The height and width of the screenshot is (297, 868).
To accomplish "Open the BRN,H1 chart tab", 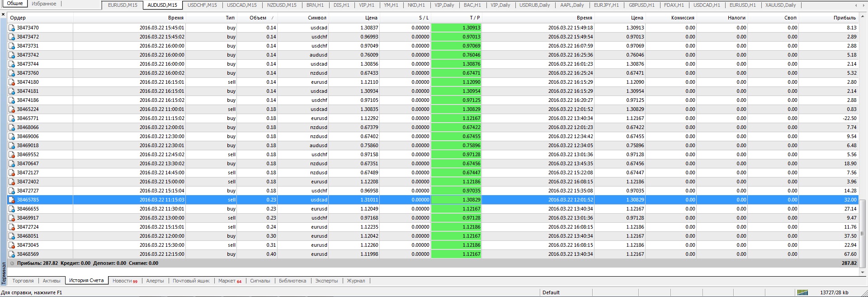I will [x=315, y=5].
